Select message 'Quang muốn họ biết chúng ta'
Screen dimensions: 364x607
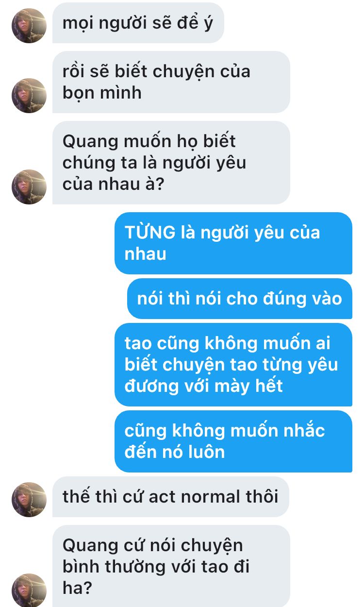click(171, 163)
